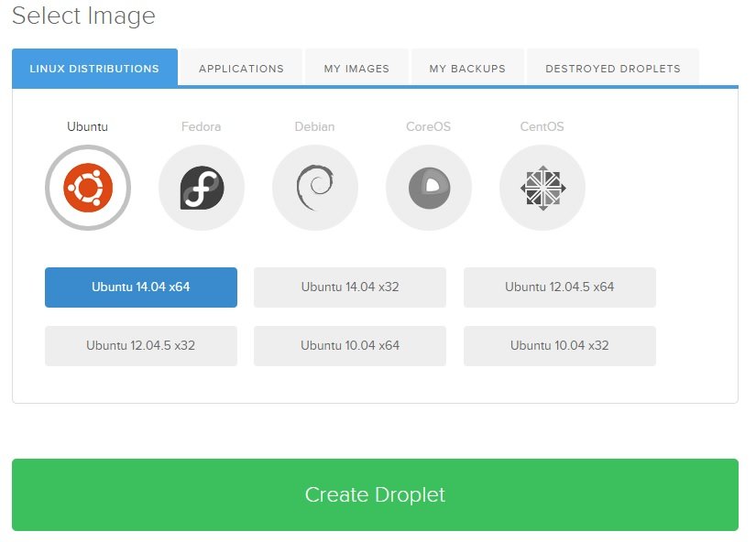The image size is (756, 542).
Task: Select Ubuntu 10.04 x32 image
Action: click(x=560, y=346)
